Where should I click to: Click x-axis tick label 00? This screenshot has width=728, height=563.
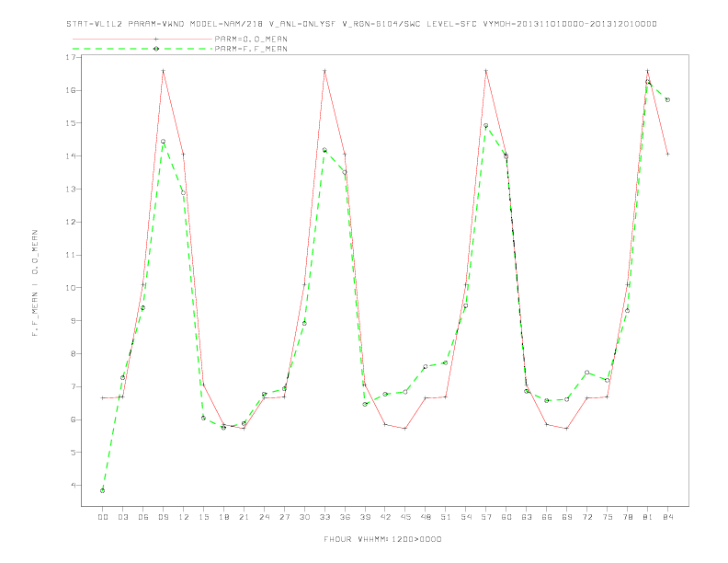coord(103,517)
